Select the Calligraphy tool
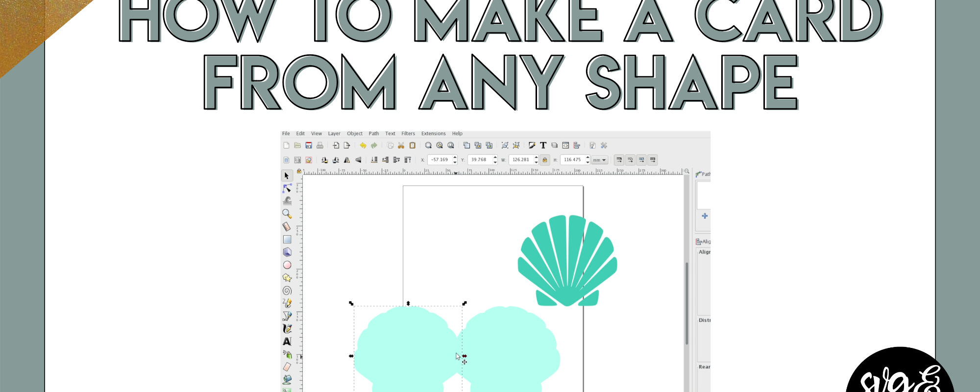Viewport: 980px width, 392px height. click(x=287, y=328)
